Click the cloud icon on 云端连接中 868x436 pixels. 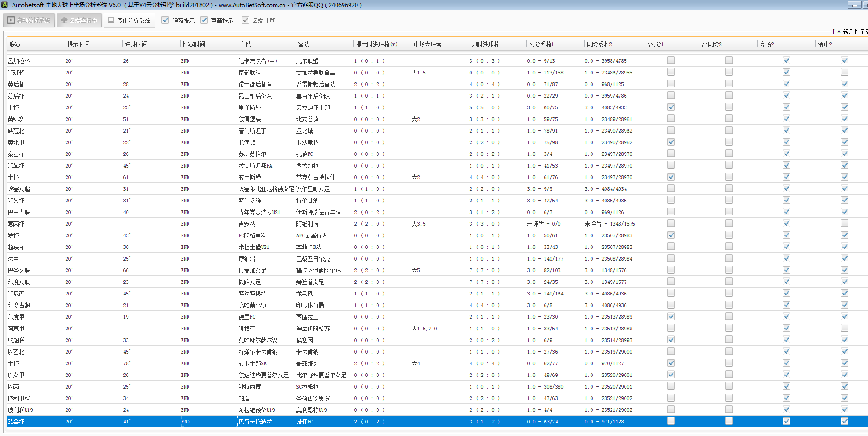[64, 20]
